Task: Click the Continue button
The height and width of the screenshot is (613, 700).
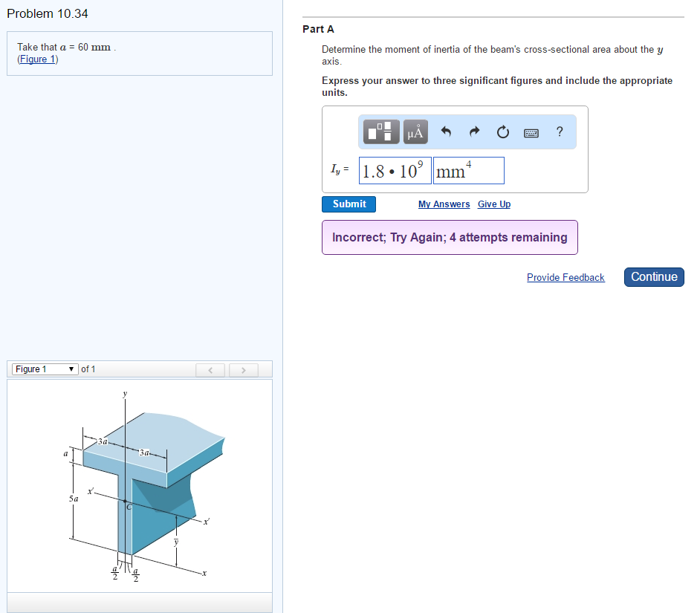Action: click(653, 276)
